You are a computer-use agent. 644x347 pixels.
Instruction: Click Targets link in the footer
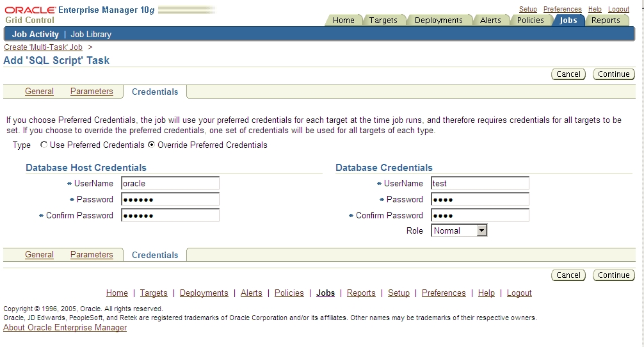[x=154, y=293]
